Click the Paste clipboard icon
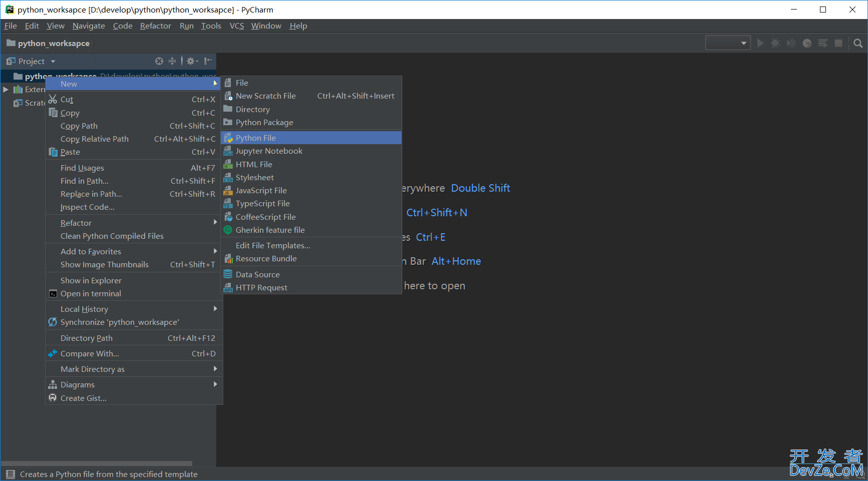 coord(53,152)
